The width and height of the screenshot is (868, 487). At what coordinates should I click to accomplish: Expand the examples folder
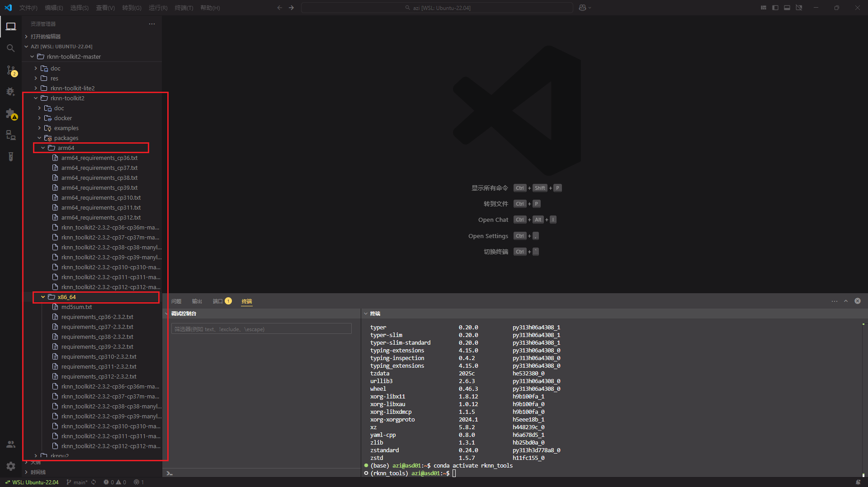[66, 128]
